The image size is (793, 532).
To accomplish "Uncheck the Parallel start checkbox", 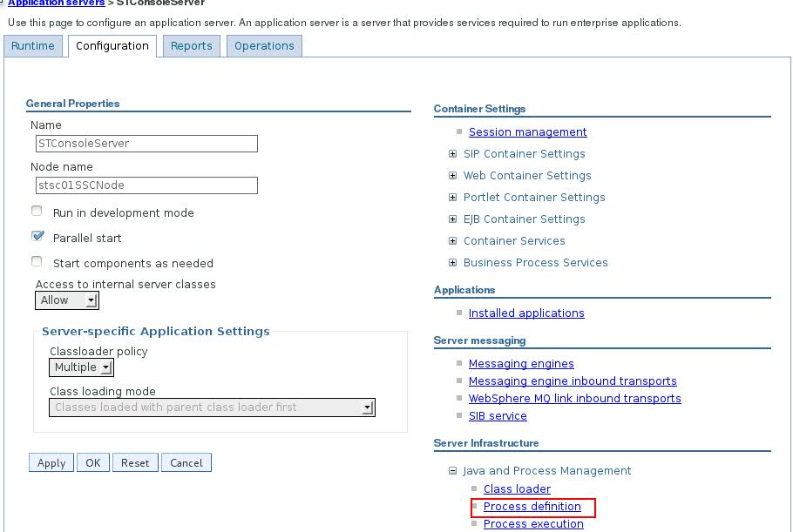I will 37,237.
